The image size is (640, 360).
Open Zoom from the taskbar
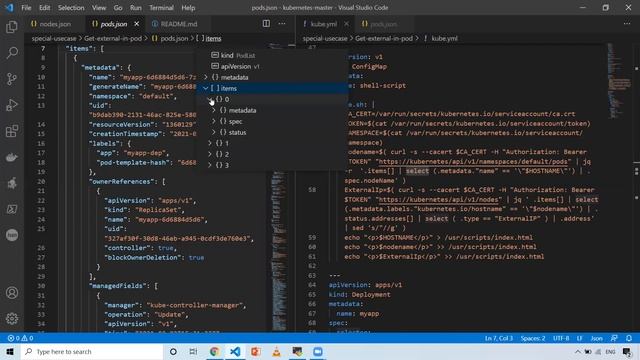[318, 351]
